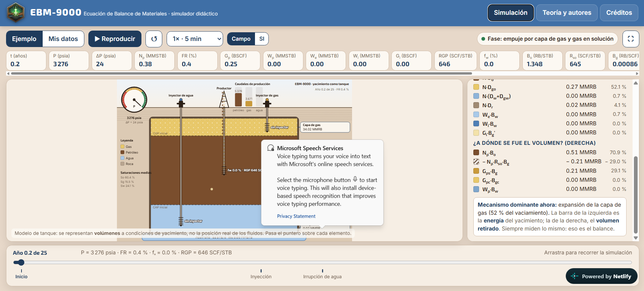Start playback with Reproducir button
The height and width of the screenshot is (291, 644).
[115, 39]
